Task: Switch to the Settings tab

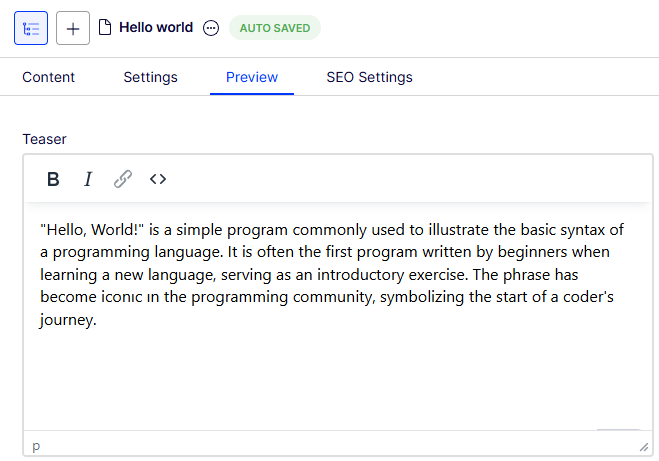Action: tap(150, 77)
